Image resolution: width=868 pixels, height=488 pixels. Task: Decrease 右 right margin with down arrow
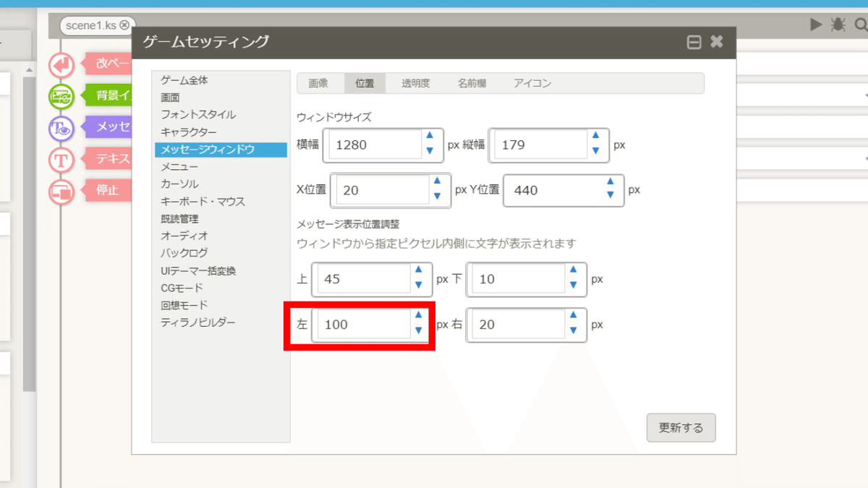tap(573, 331)
